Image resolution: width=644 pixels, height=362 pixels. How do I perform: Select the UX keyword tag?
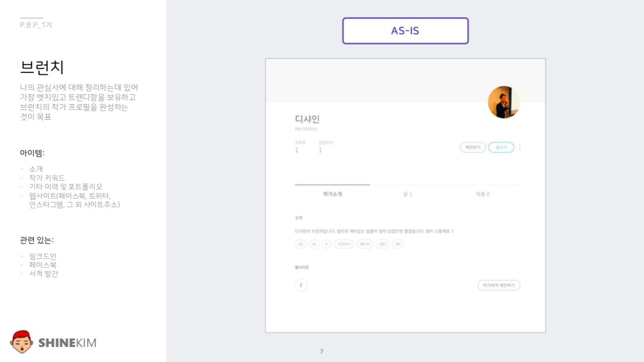(x=300, y=244)
